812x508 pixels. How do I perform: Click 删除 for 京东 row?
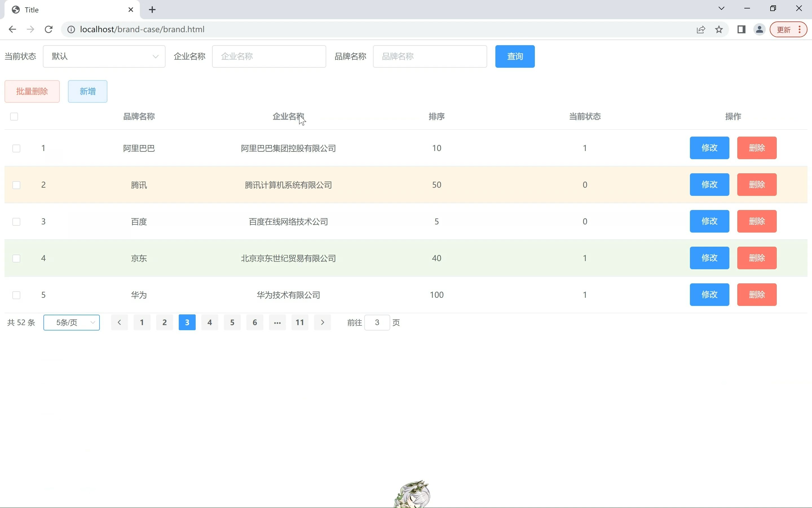coord(757,258)
